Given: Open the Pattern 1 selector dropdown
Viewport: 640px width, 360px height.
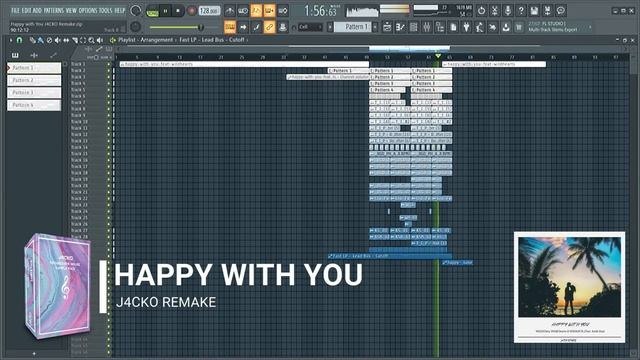Looking at the screenshot, I should tap(353, 27).
